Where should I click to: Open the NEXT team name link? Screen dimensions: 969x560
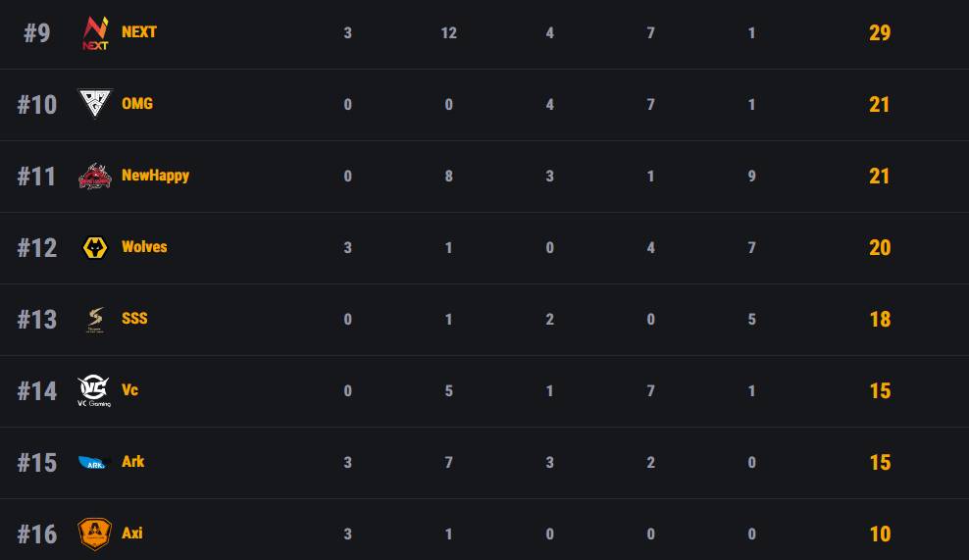[139, 31]
